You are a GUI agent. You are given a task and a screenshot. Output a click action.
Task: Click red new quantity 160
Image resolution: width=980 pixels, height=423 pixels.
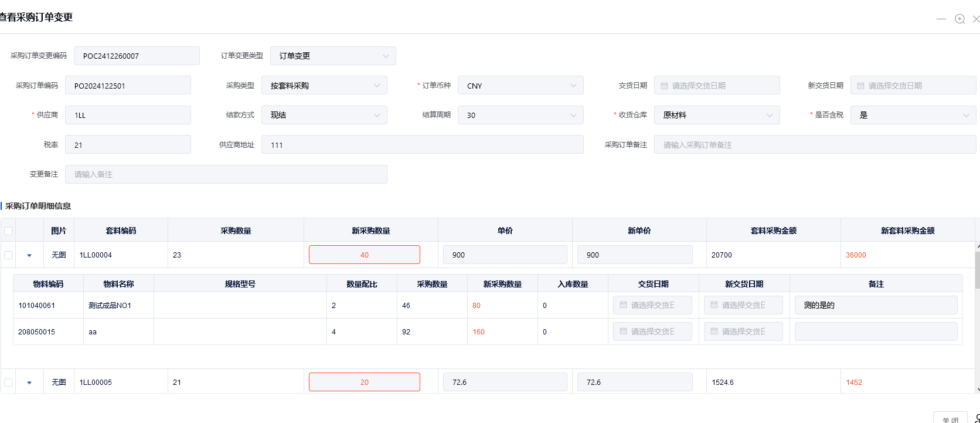[478, 332]
